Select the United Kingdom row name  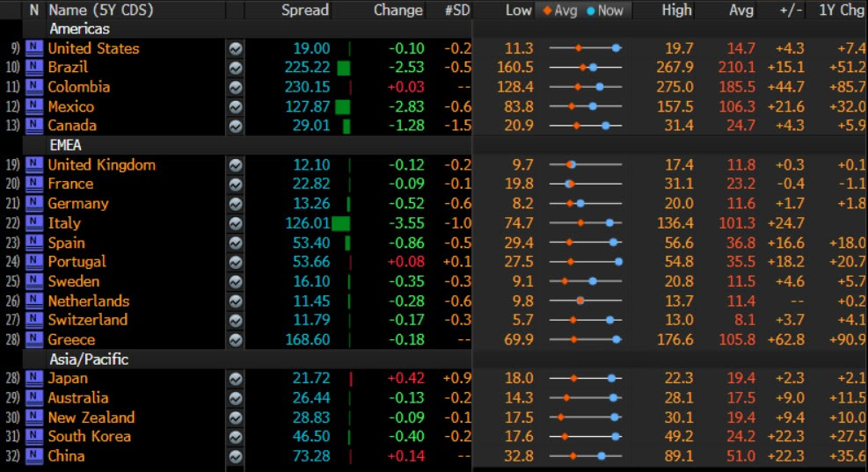point(101,165)
